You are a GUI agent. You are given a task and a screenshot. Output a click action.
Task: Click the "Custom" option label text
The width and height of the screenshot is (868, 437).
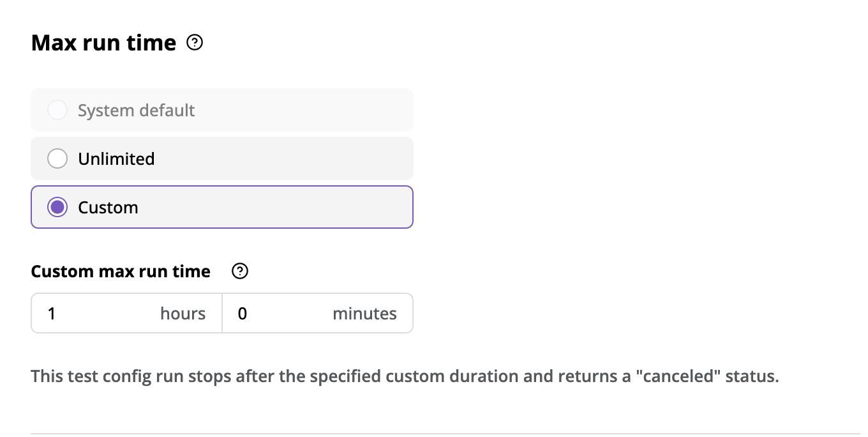(x=108, y=207)
